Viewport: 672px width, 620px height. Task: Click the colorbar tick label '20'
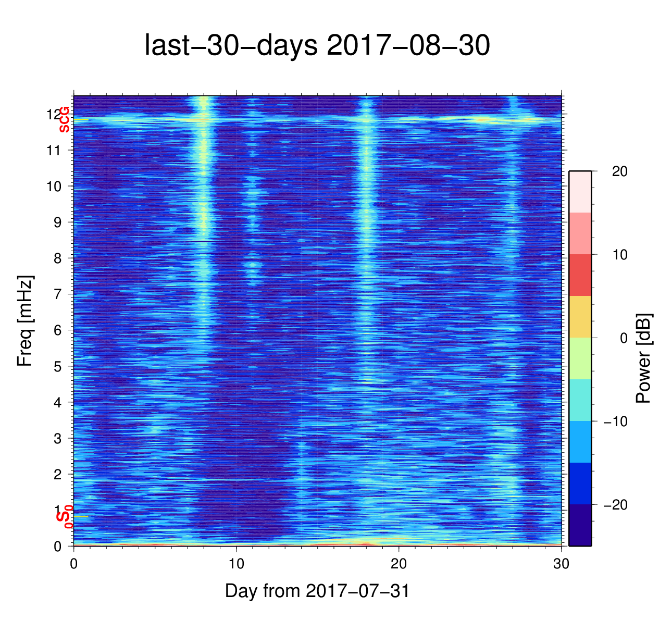pyautogui.click(x=619, y=171)
